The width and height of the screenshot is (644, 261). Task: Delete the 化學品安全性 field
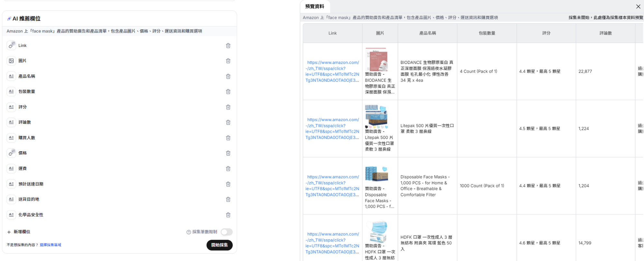(x=228, y=215)
